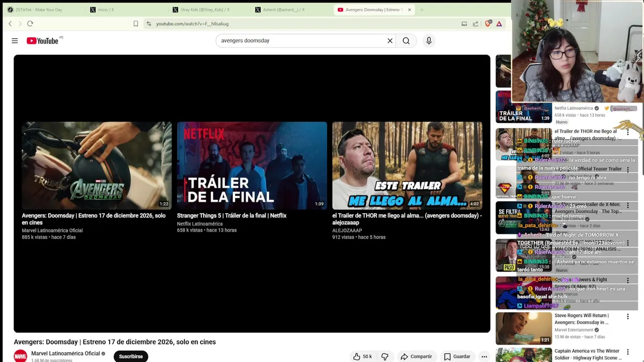
Task: Click the Guardar button
Action: (x=457, y=356)
